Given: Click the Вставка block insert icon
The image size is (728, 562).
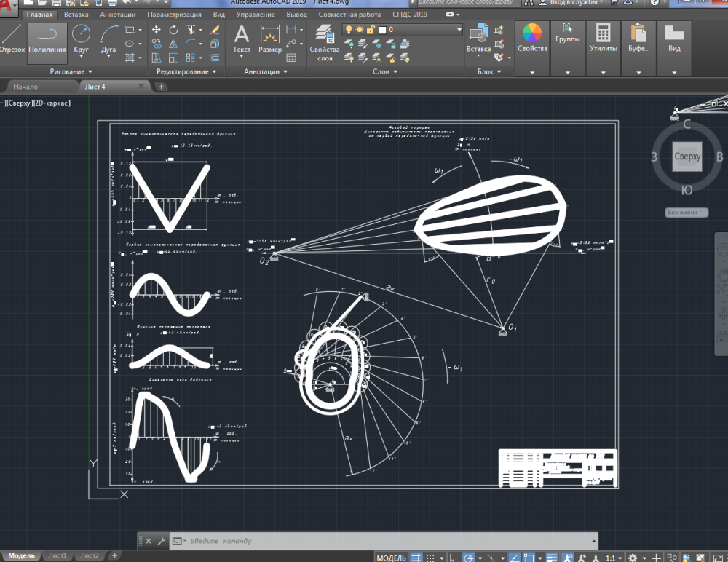Looking at the screenshot, I should click(478, 40).
